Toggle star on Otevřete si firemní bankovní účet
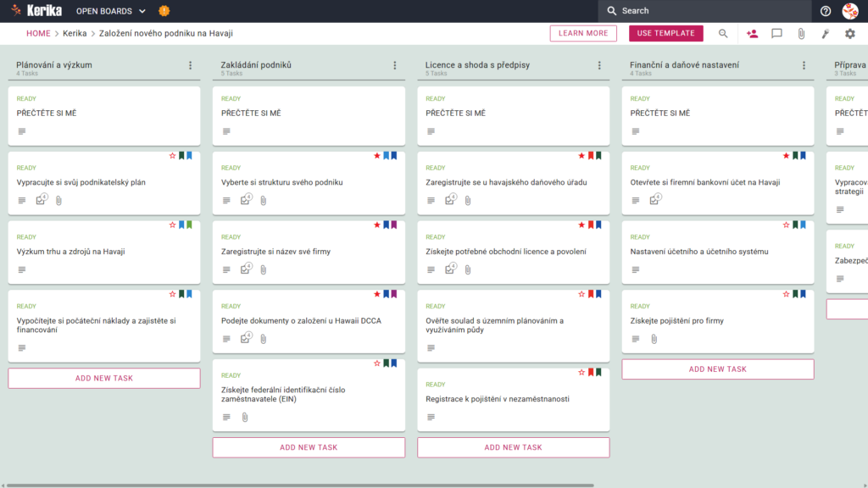This screenshot has height=488, width=868. coord(786,156)
